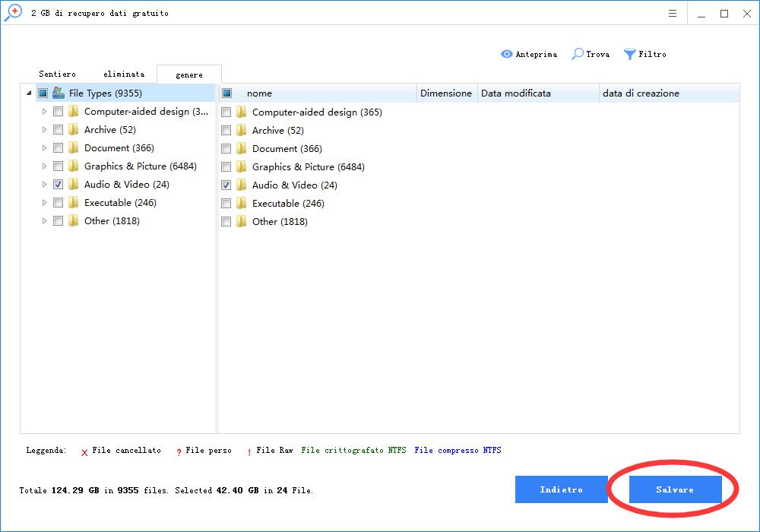This screenshot has height=532, width=760.
Task: Expand the Graphics & Picture tree node
Action: click(x=44, y=166)
